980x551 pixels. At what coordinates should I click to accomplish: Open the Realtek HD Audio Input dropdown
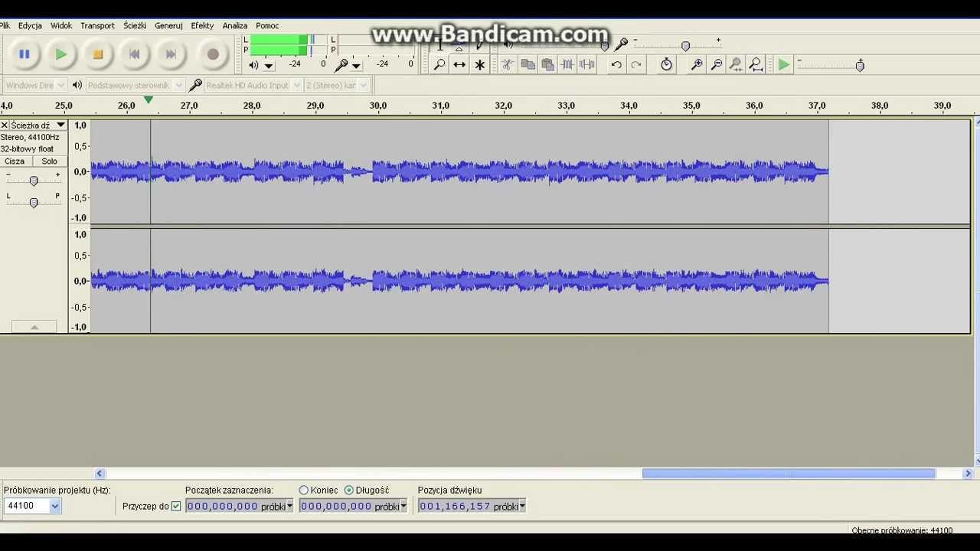[x=253, y=85]
